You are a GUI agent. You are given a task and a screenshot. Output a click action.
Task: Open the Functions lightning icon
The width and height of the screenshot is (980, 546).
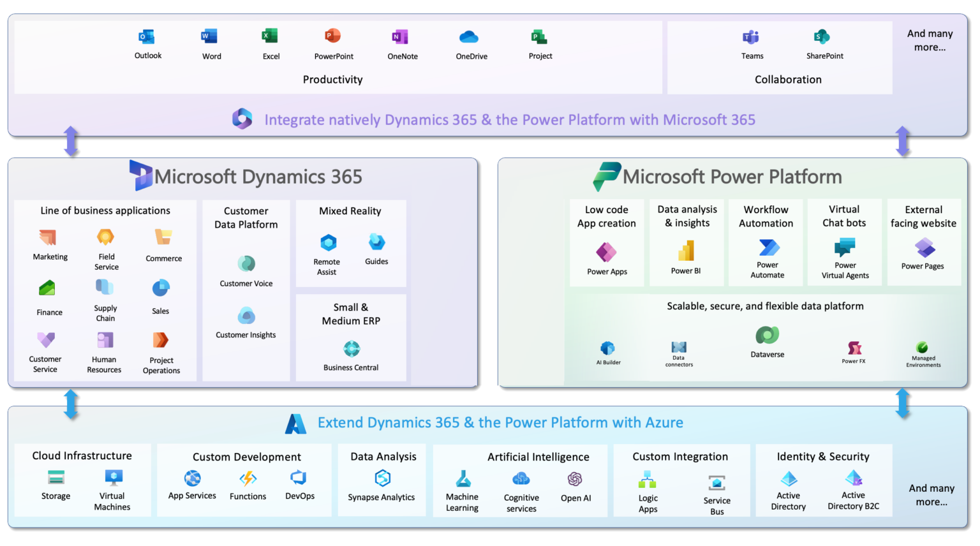pos(248,478)
